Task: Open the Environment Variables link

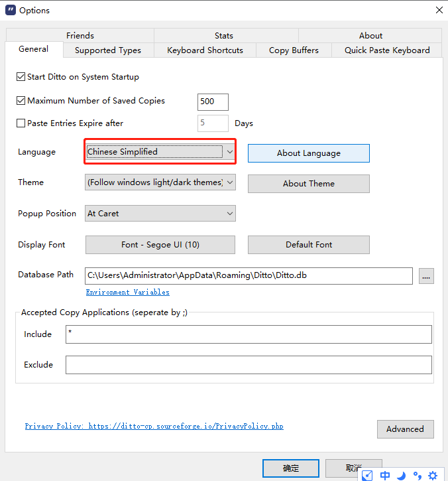Action: point(127,292)
